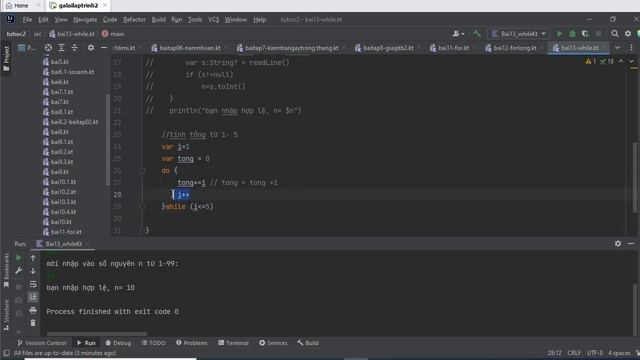Expand all in Project panel

[x=61, y=48]
